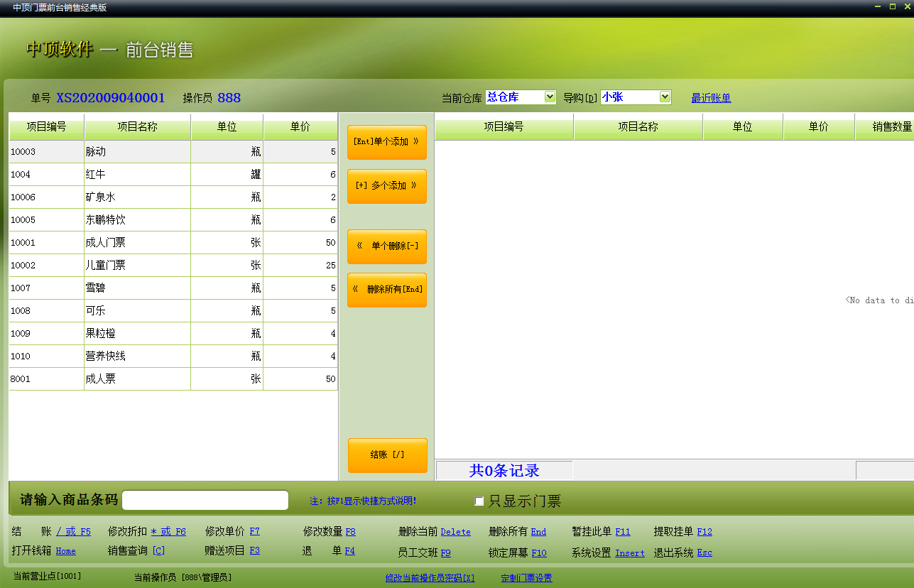Open the 最近账单 link
This screenshot has width=914, height=588.
click(x=711, y=98)
